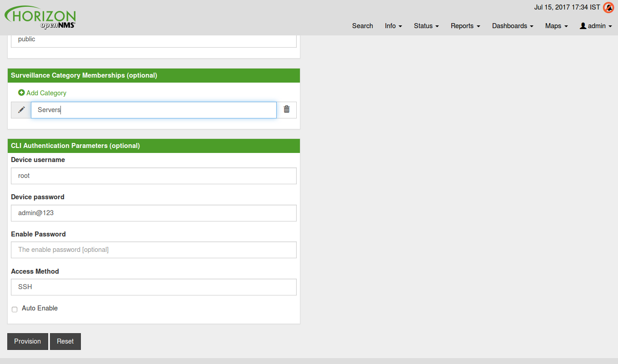618x364 pixels.
Task: Click the Device password label
Action: click(38, 197)
